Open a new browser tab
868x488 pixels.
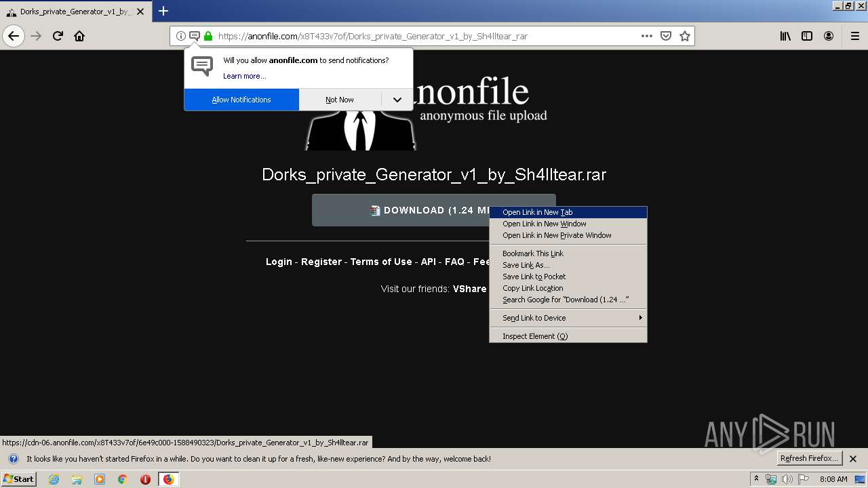tap(163, 11)
